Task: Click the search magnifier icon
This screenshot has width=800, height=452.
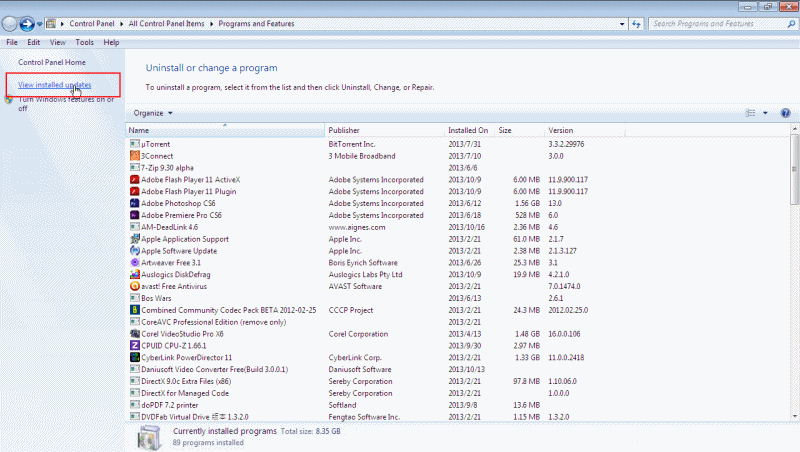Action: (x=791, y=24)
